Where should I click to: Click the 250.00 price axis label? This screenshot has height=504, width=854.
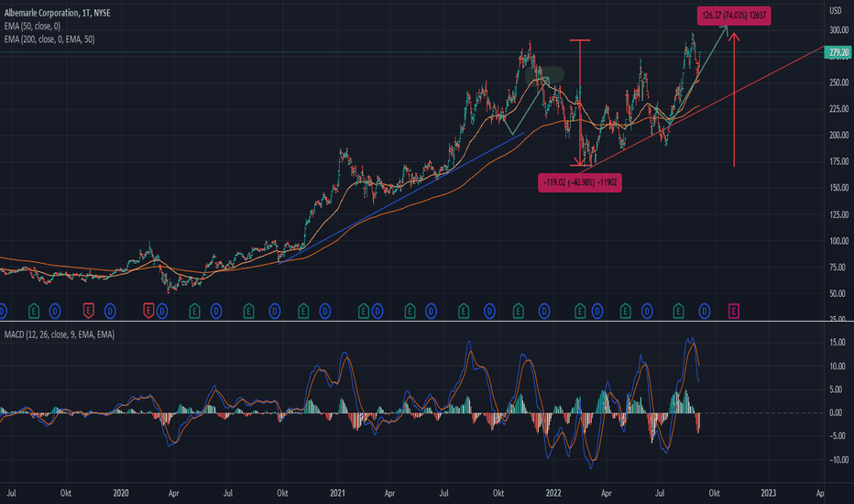pos(838,82)
